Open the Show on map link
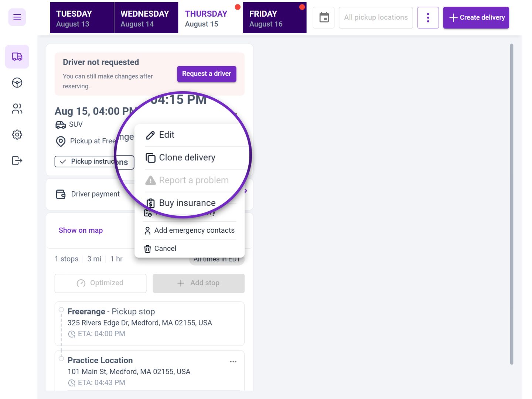 tap(81, 230)
